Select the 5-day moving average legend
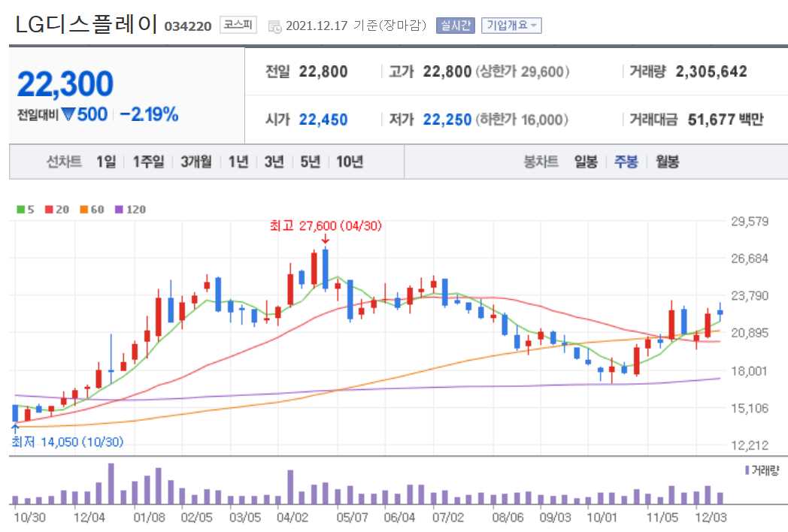The image size is (788, 532). pos(24,210)
